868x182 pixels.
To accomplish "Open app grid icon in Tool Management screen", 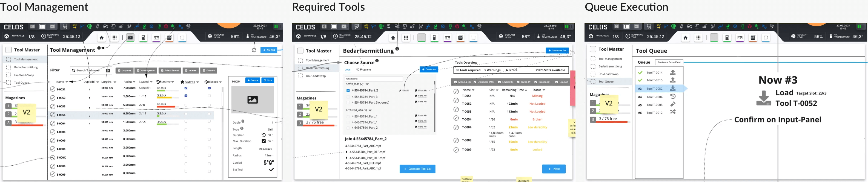I will (x=114, y=38).
